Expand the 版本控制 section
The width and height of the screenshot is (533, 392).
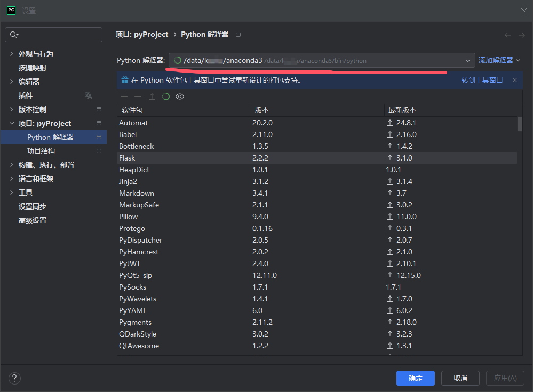[x=12, y=109]
